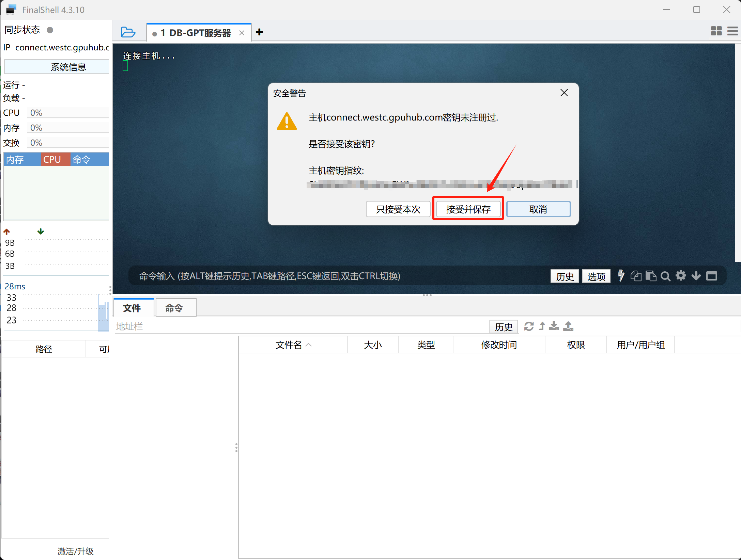Click the paste icon in terminal toolbar

pos(651,276)
